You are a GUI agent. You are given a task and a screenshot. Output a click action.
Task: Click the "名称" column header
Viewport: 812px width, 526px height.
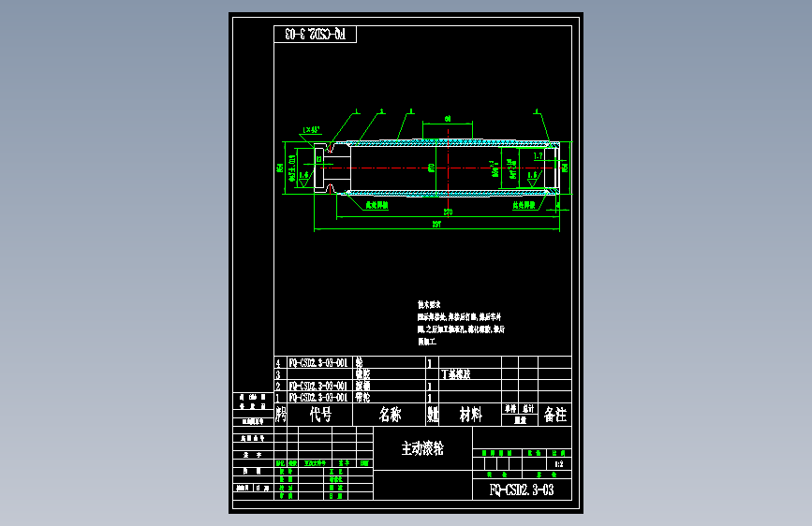point(390,415)
